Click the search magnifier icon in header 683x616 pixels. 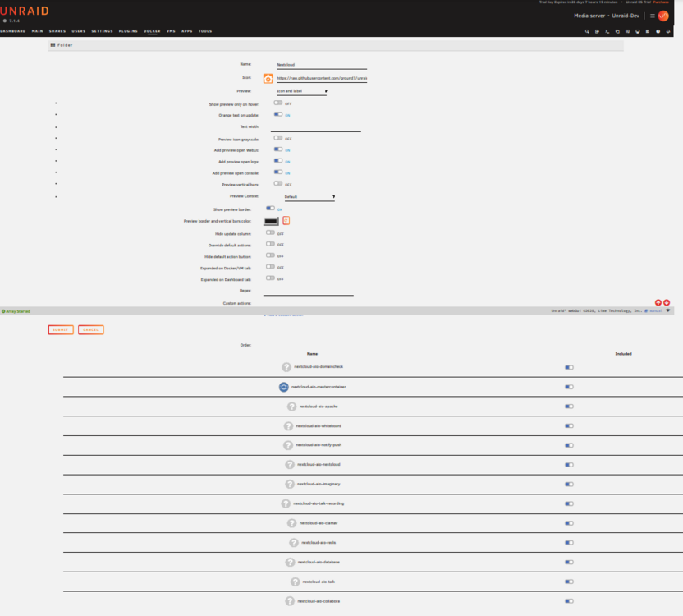pyautogui.click(x=587, y=31)
